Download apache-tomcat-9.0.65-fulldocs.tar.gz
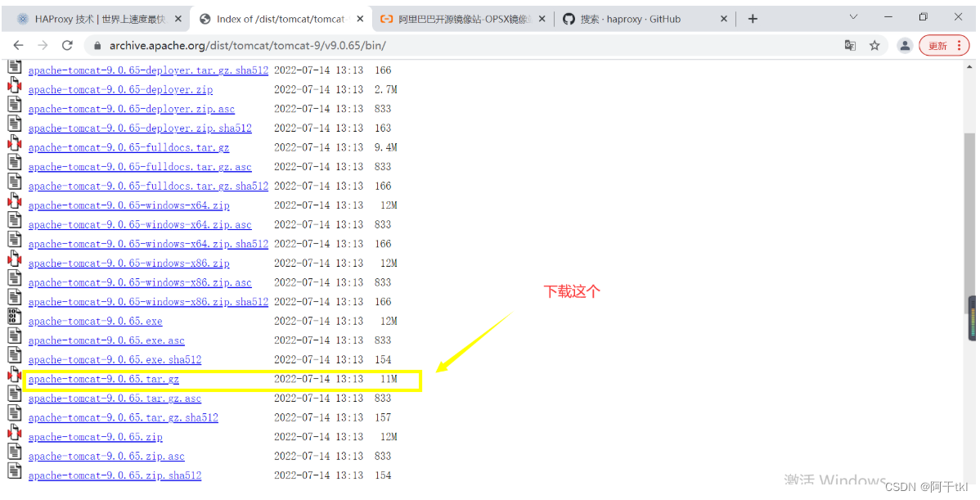 [x=128, y=147]
